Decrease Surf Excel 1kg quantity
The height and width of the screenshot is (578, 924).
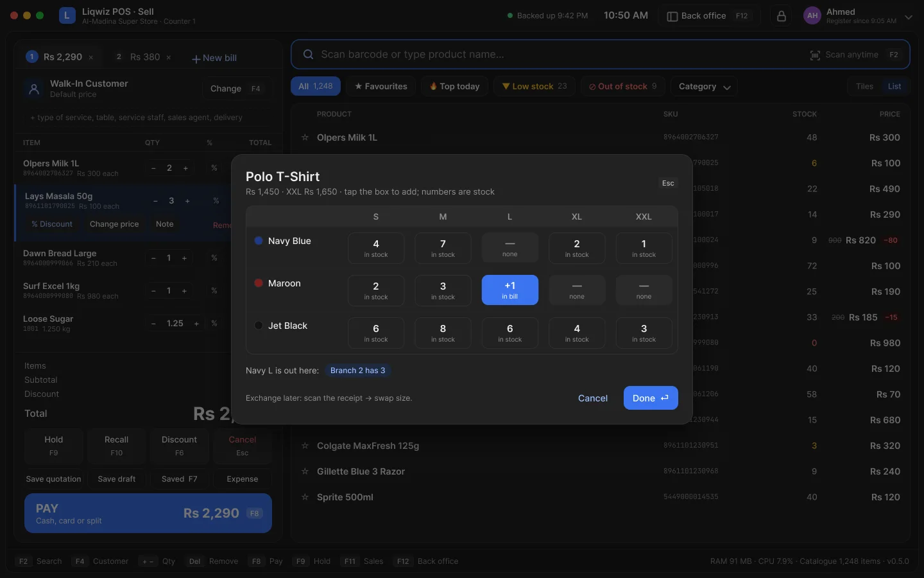[x=153, y=291]
